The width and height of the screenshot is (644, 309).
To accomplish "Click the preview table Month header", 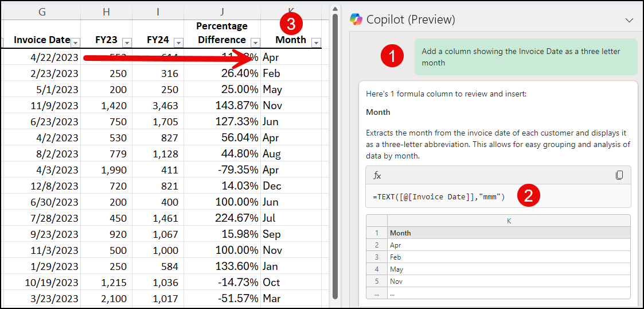I will (509, 233).
